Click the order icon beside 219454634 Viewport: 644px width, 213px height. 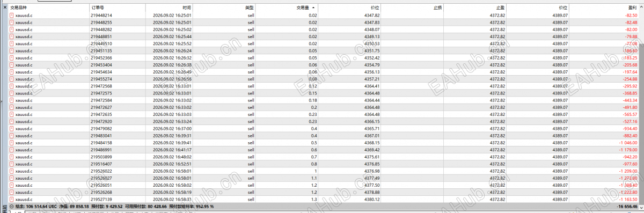point(12,72)
